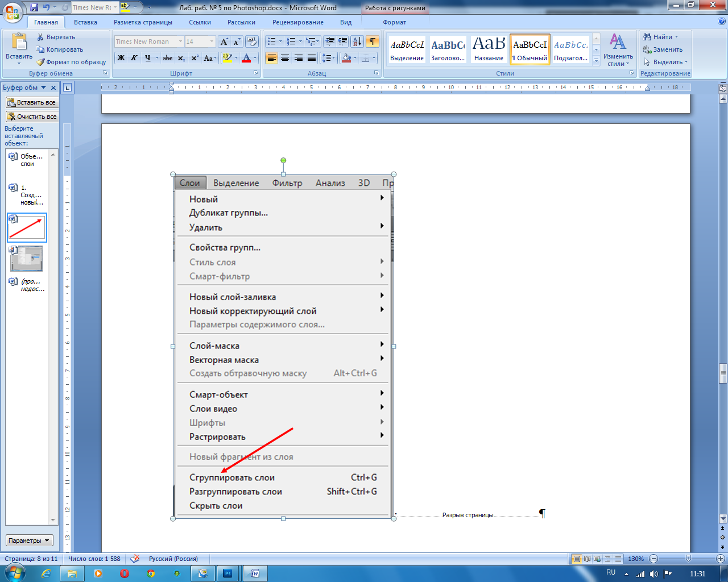Click the Paste clipboard icon
Screen dimensions: 728x582
[x=19, y=42]
